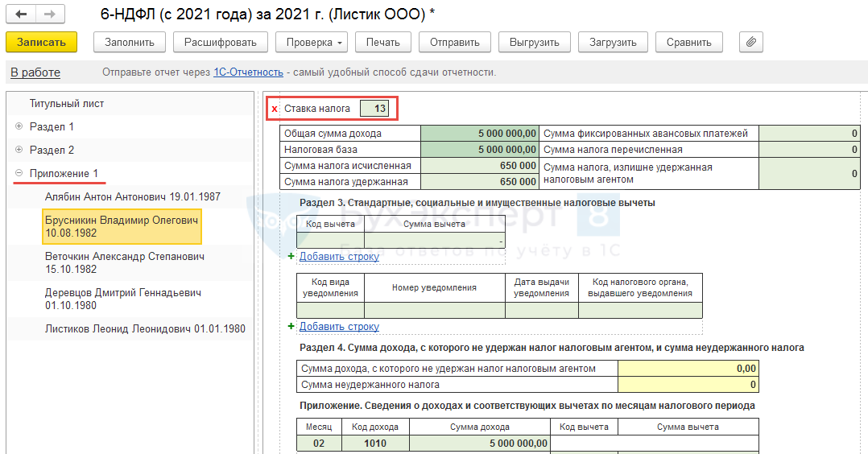
Task: Click Сумма налога исчисленная value 650 000
Action: click(x=479, y=166)
